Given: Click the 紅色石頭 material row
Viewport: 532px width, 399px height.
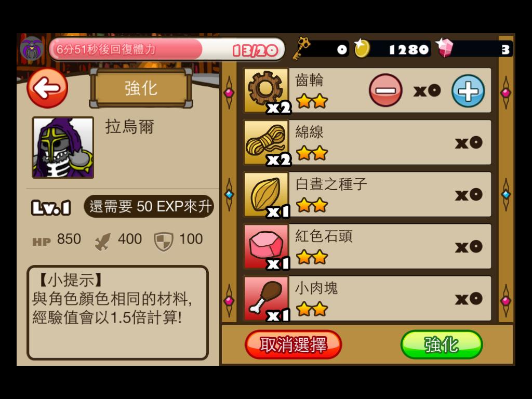Looking at the screenshot, I should point(367,246).
